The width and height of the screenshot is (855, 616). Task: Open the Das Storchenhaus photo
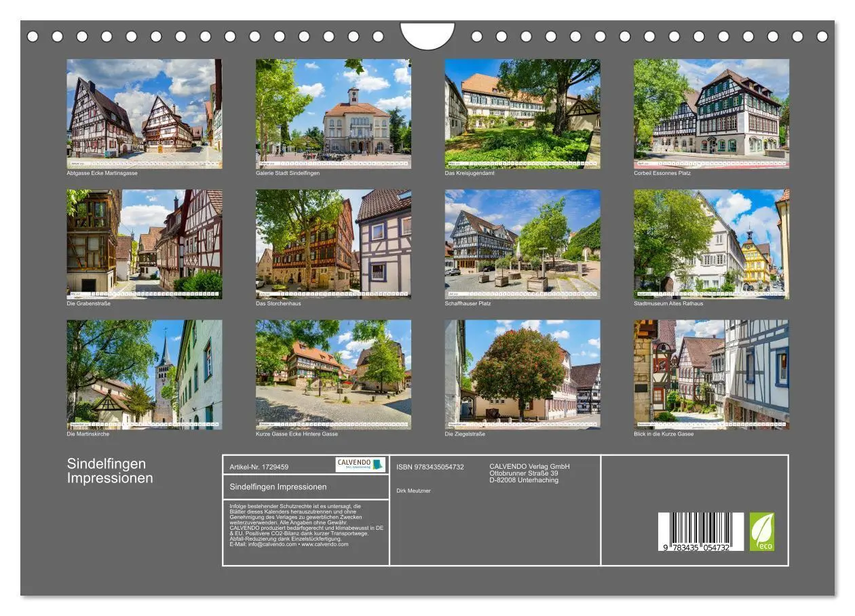pyautogui.click(x=333, y=244)
